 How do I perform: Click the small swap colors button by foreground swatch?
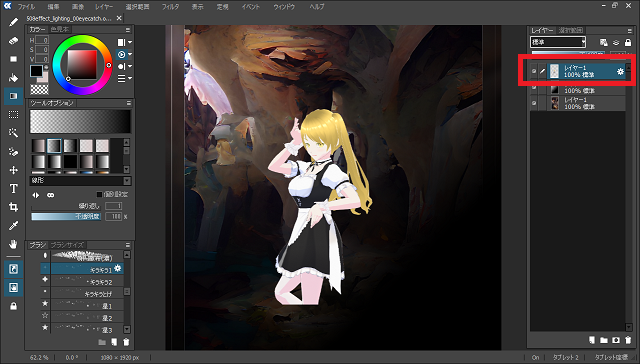[46, 67]
